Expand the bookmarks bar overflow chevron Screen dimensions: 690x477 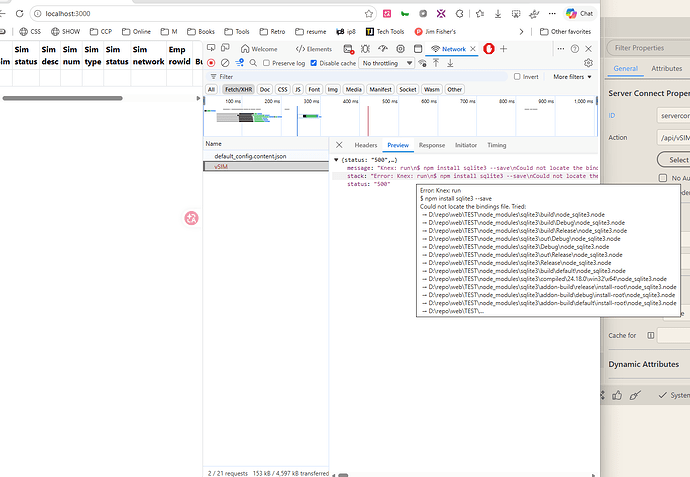coord(521,32)
